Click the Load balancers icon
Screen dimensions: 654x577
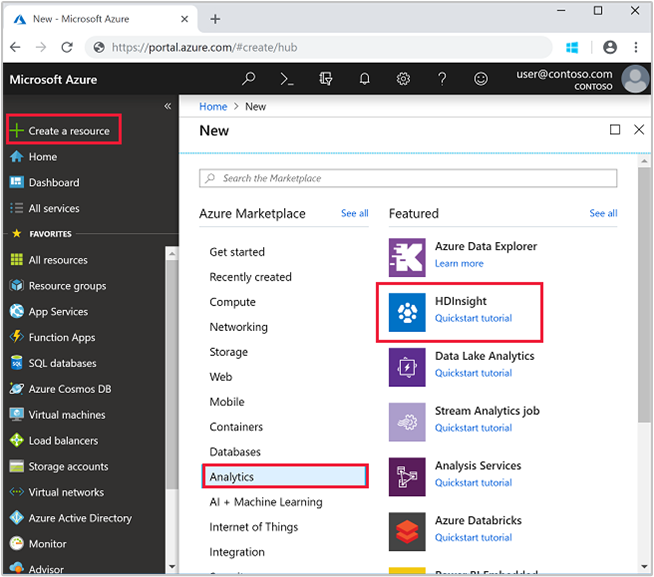17,440
